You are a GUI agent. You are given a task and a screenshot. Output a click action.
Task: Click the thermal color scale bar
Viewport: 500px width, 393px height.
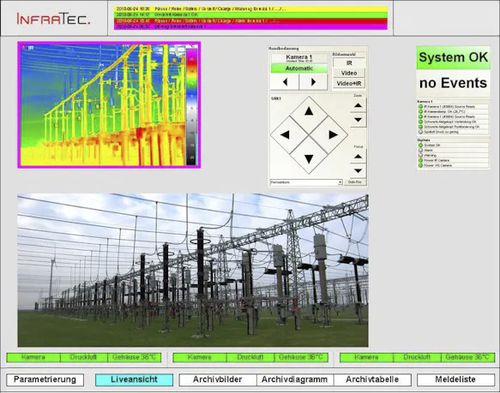191,107
